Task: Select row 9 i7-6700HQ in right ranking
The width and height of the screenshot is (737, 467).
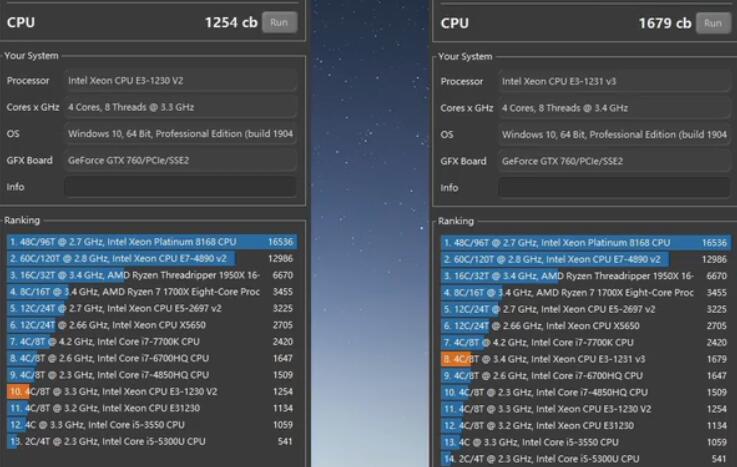Action: pyautogui.click(x=586, y=376)
